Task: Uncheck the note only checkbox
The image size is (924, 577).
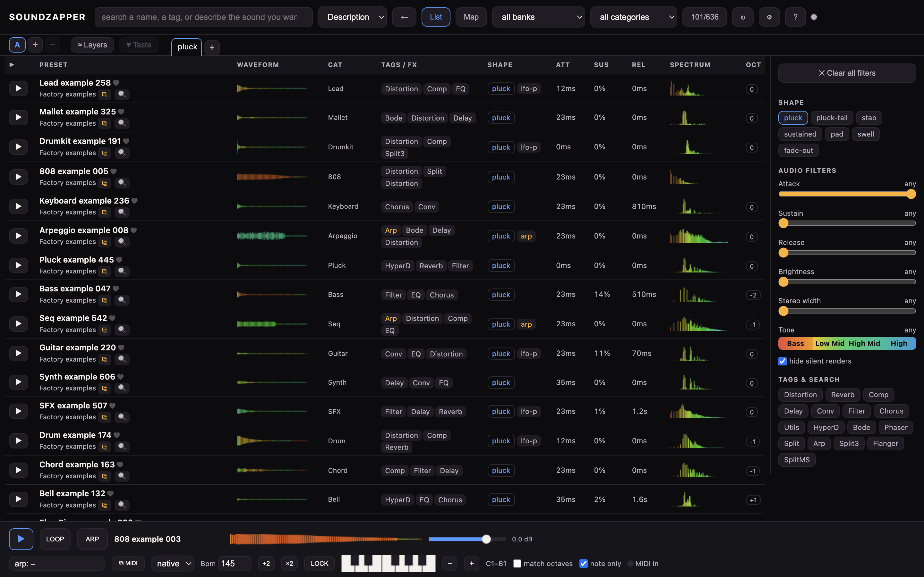Action: (x=583, y=564)
